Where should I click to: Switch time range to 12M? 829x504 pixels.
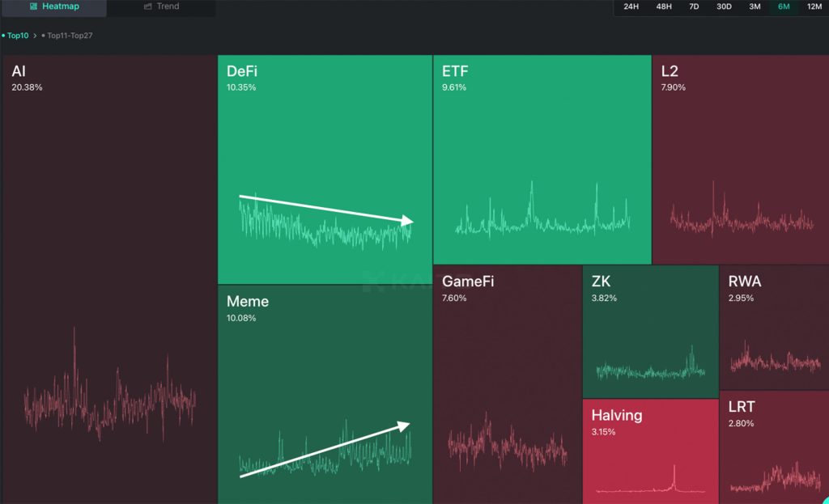coord(814,6)
